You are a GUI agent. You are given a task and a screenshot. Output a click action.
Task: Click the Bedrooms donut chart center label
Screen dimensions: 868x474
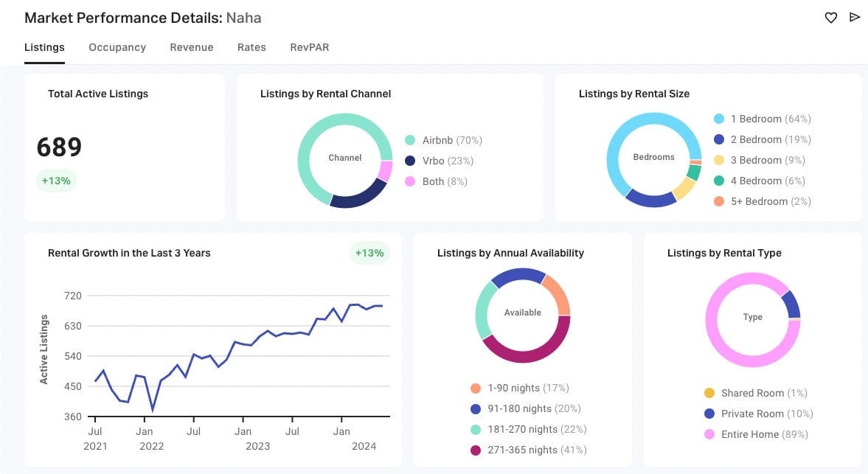pos(654,157)
